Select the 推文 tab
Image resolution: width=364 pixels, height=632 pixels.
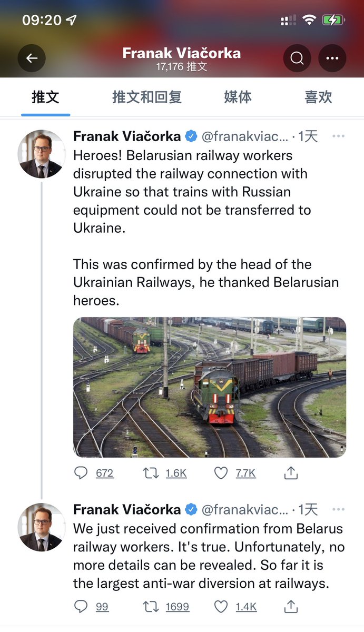tap(45, 97)
